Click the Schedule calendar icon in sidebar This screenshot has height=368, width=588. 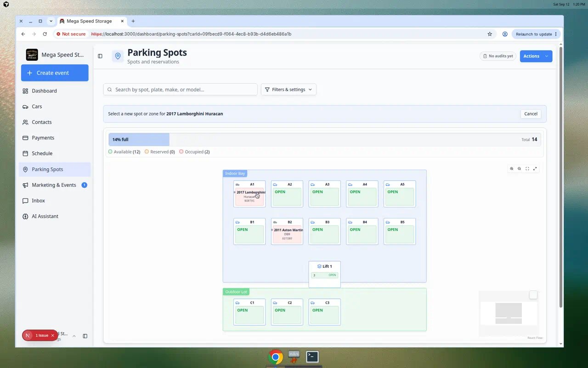[25, 154]
